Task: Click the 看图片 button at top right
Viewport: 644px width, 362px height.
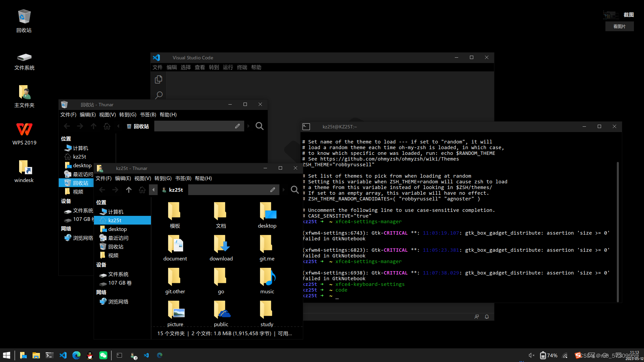Action: (619, 26)
